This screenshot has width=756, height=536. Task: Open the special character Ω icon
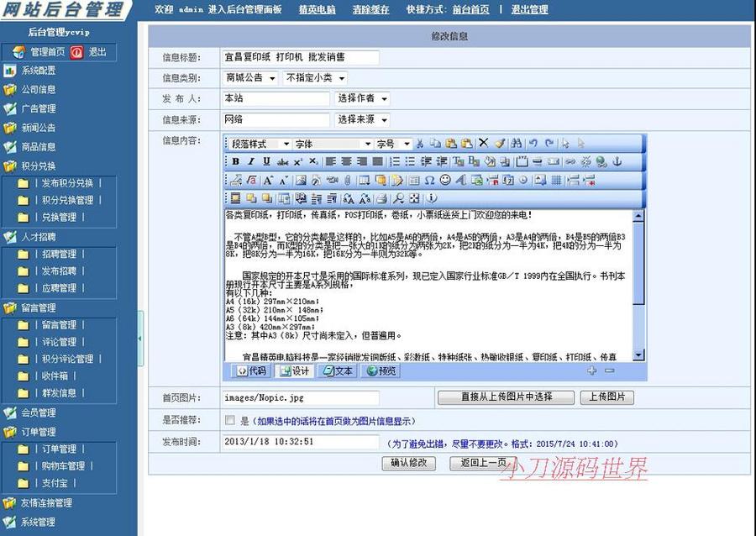(428, 180)
